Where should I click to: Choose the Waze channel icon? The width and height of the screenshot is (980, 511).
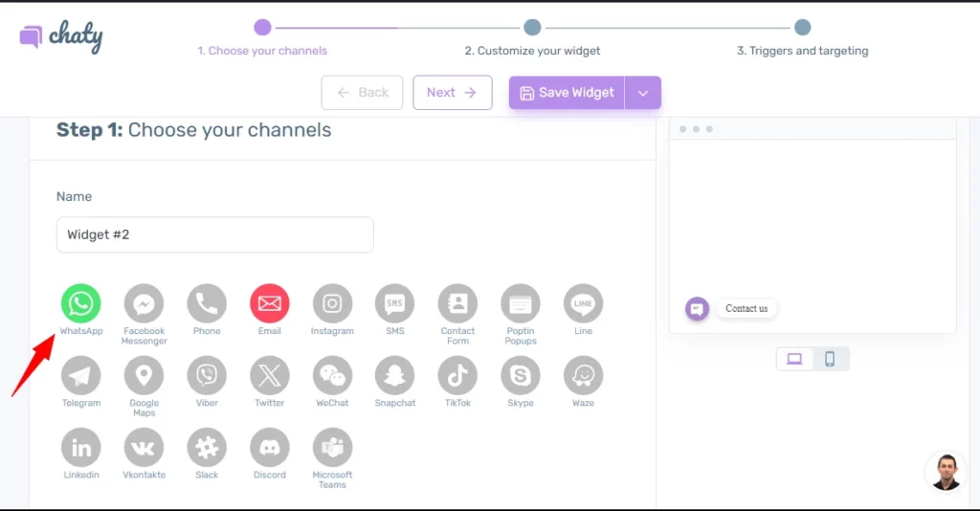(583, 375)
